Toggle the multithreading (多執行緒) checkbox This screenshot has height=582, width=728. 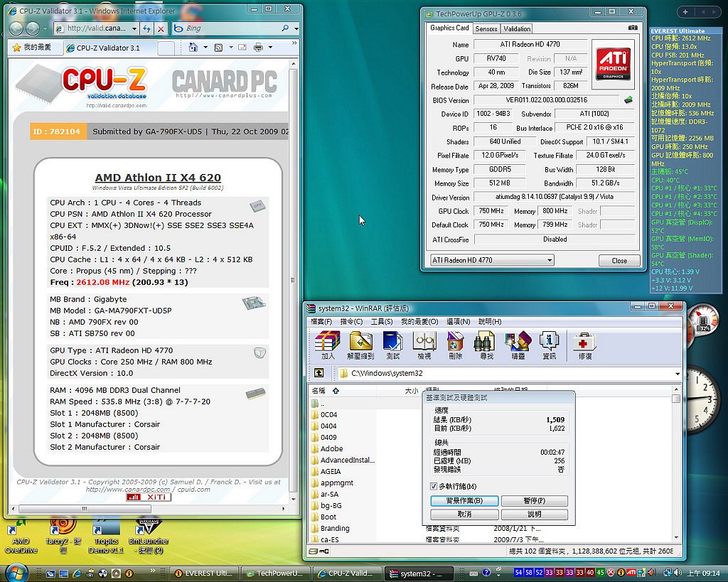click(434, 486)
